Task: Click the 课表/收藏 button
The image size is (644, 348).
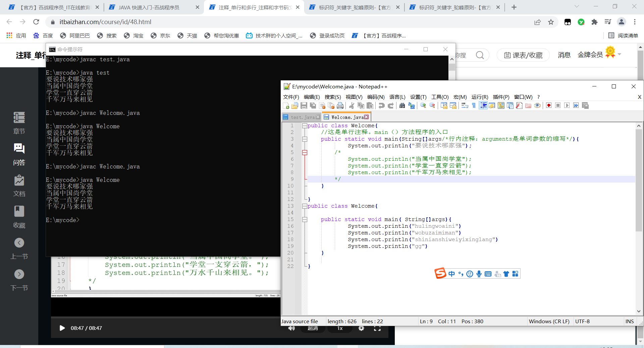Action: pyautogui.click(x=523, y=55)
